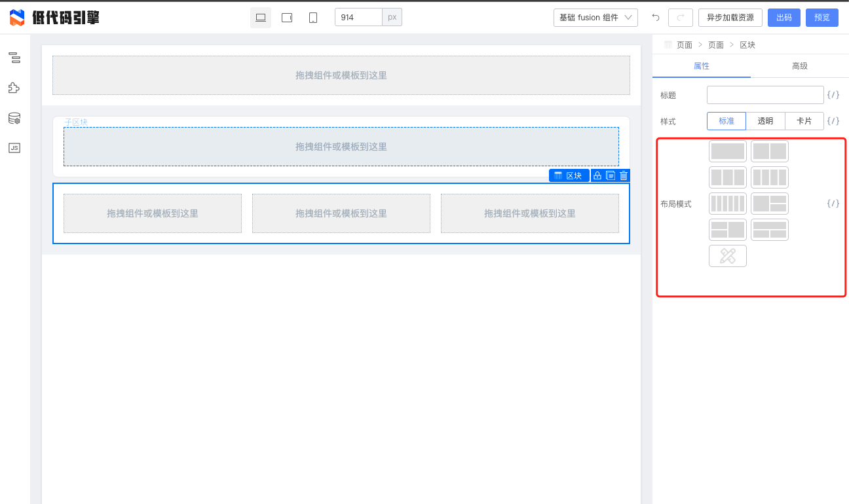The image size is (849, 504).
Task: Select the 透明 style option
Action: (x=765, y=121)
